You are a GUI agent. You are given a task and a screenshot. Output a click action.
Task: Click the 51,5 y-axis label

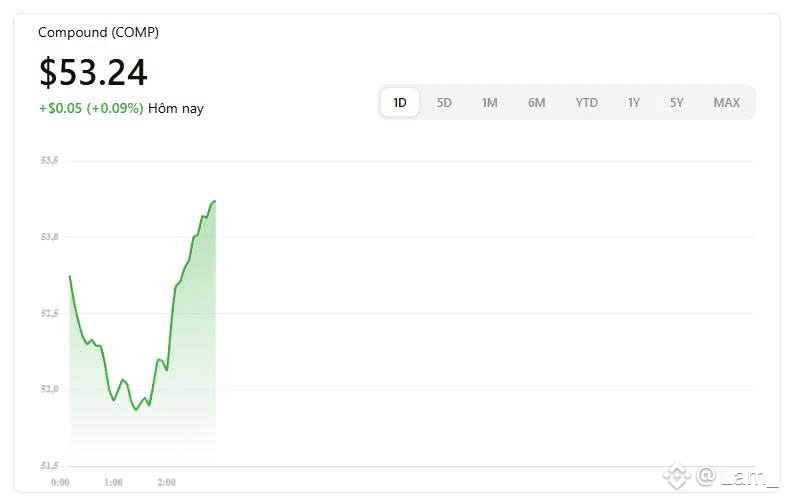49,465
